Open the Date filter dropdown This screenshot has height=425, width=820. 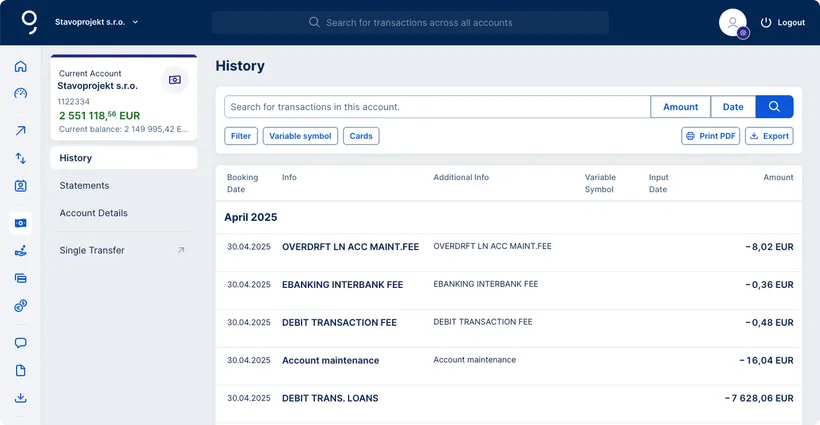733,107
